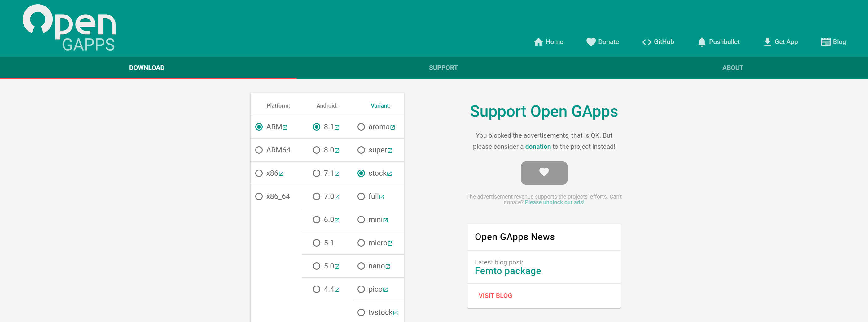Pick the full variant radio button

[361, 196]
